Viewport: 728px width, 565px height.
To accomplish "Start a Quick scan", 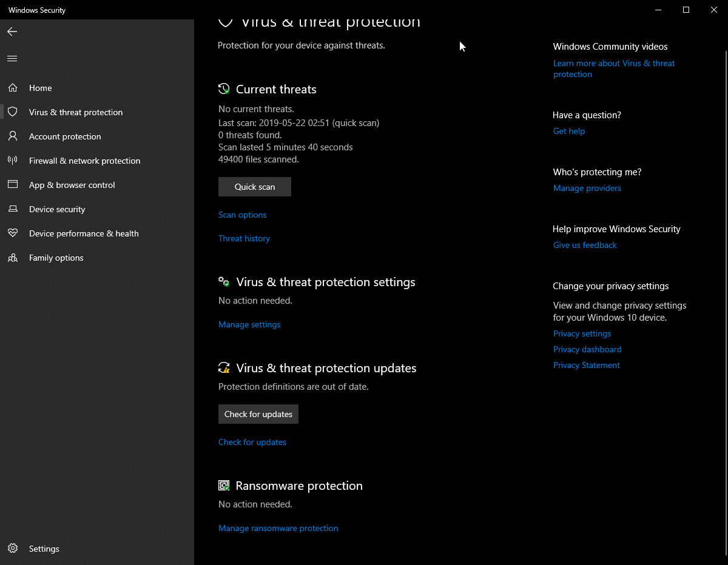I will [x=255, y=187].
